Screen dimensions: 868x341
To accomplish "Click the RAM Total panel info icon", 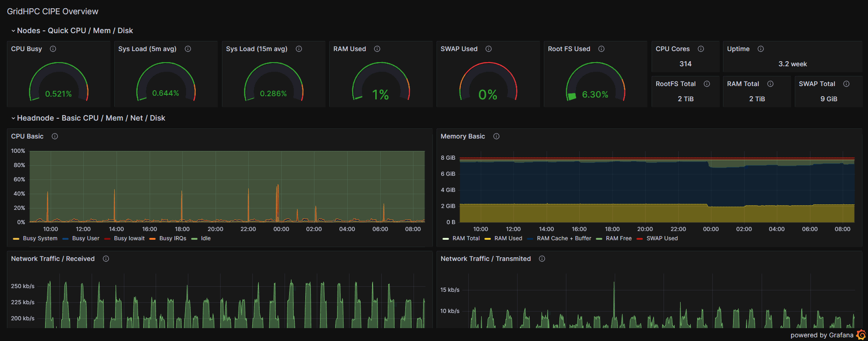I will pos(770,84).
